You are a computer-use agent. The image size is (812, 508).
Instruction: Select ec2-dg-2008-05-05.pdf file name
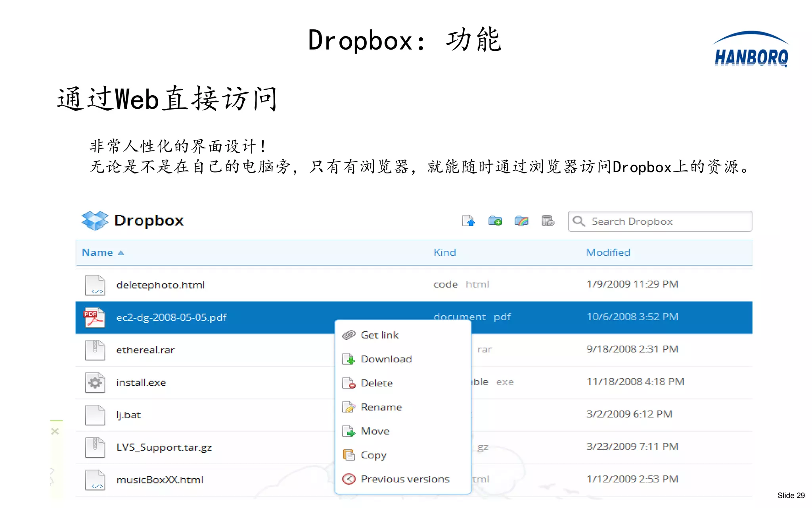tap(171, 317)
